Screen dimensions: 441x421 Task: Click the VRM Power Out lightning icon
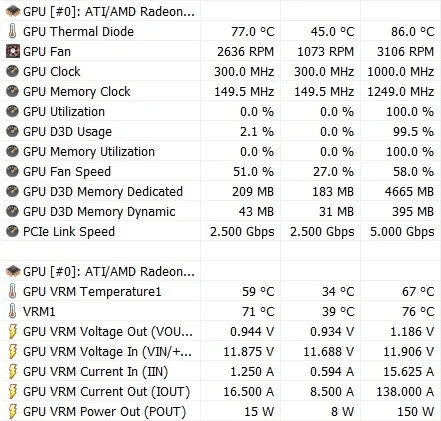[x=13, y=411]
